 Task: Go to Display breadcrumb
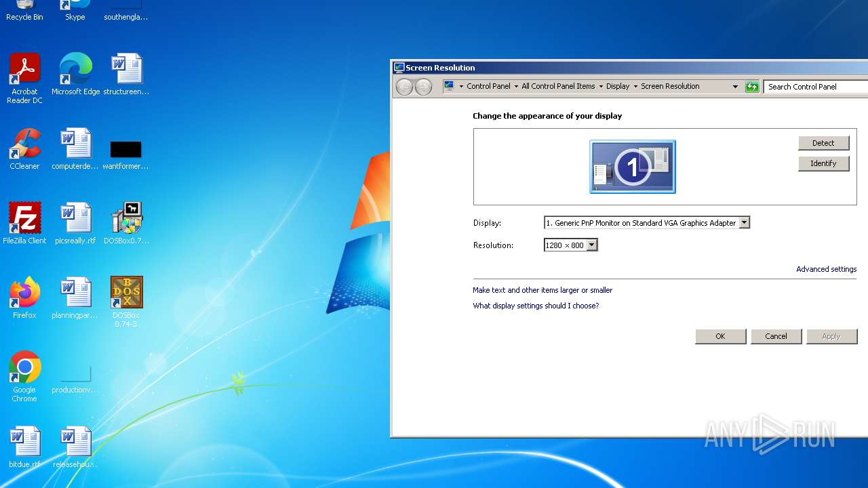[x=618, y=86]
